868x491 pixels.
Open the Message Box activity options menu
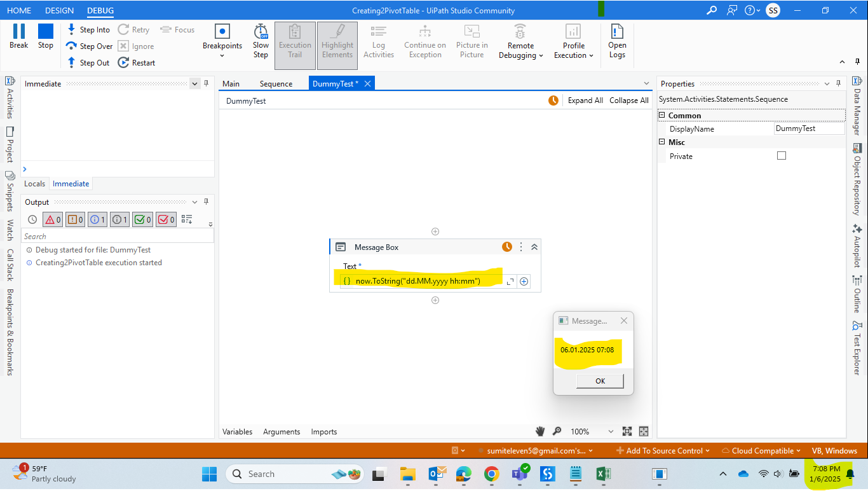522,247
